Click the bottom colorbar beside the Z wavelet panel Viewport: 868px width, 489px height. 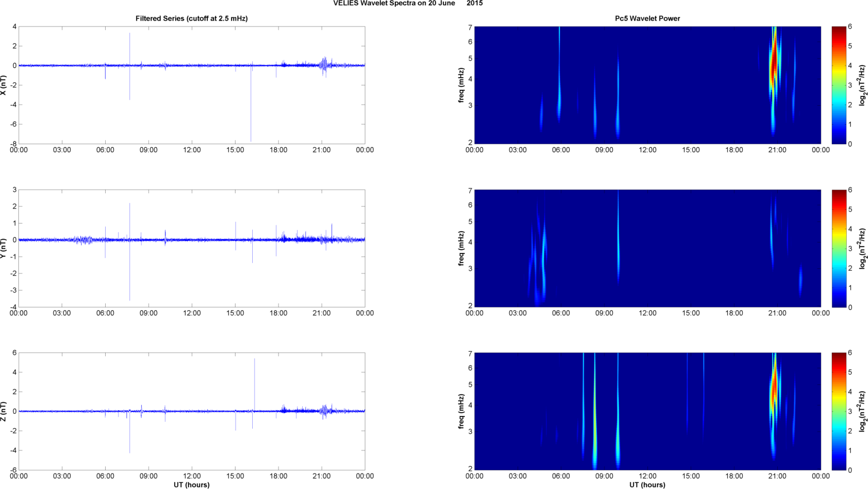(x=839, y=411)
